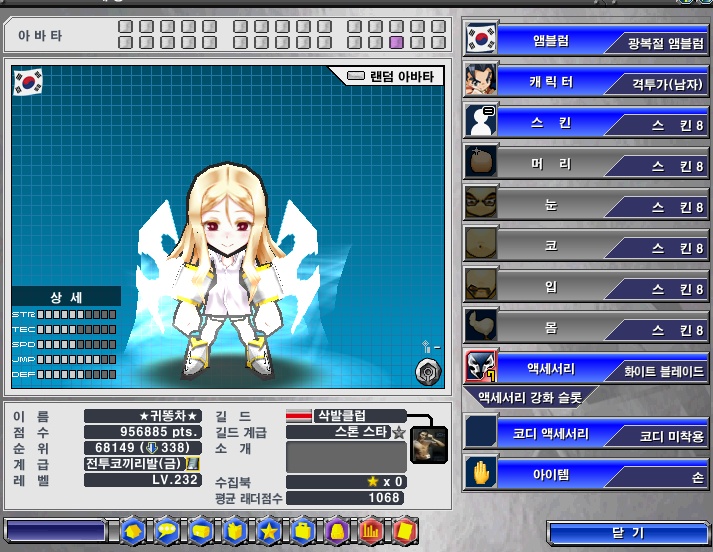This screenshot has height=552, width=713.
Task: Select the top-left avatar slot beside 아바타
Action: [125, 26]
